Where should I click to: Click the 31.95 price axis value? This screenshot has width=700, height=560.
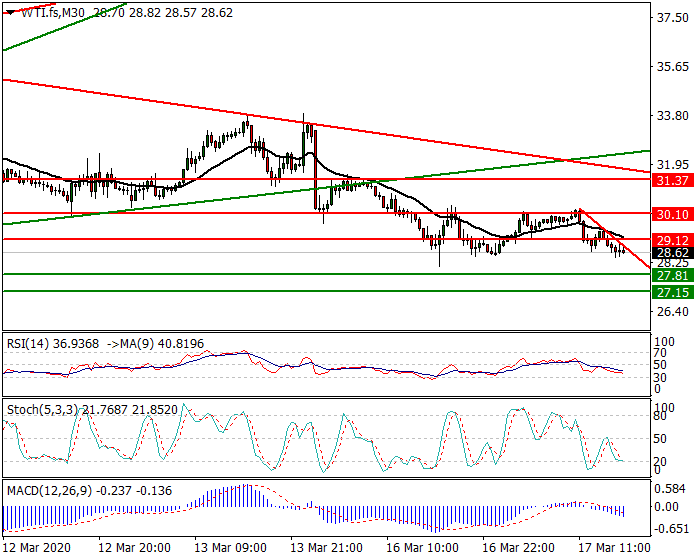(673, 165)
